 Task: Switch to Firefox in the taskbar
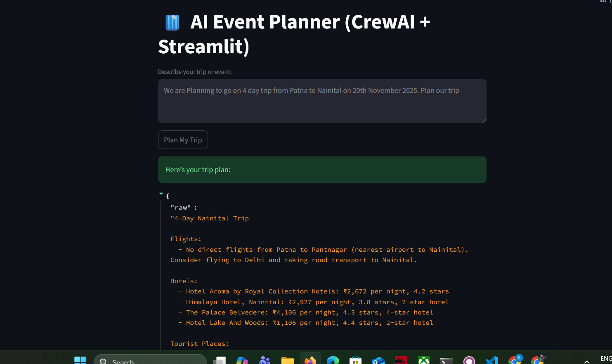[x=310, y=359]
